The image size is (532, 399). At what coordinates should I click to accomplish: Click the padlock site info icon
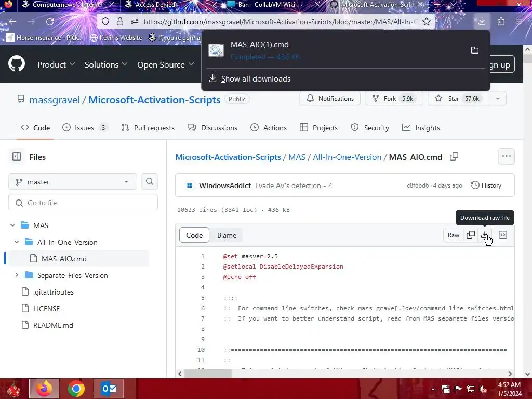click(x=120, y=22)
